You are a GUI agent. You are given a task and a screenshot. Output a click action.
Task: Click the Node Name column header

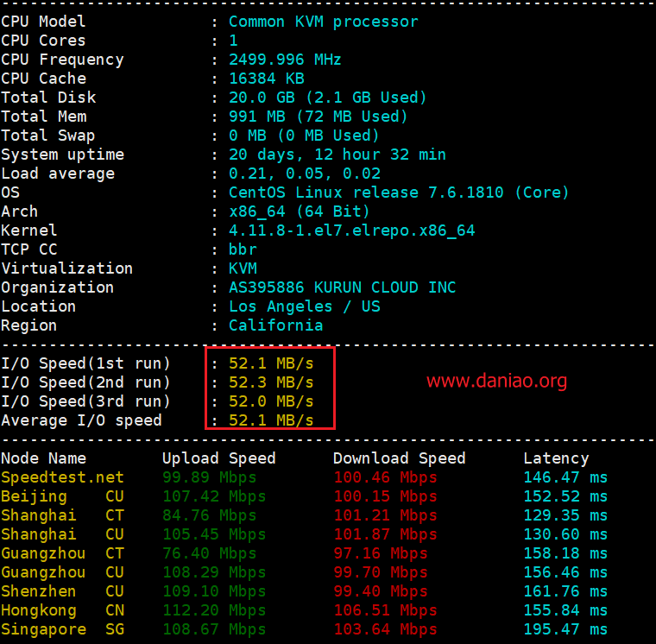pos(43,458)
